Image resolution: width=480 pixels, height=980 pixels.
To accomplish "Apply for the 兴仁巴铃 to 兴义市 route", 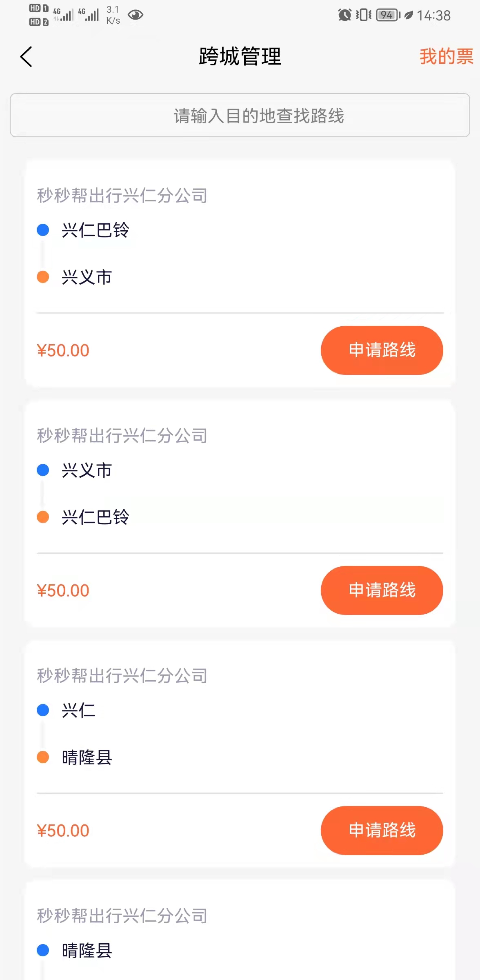I will coord(382,350).
